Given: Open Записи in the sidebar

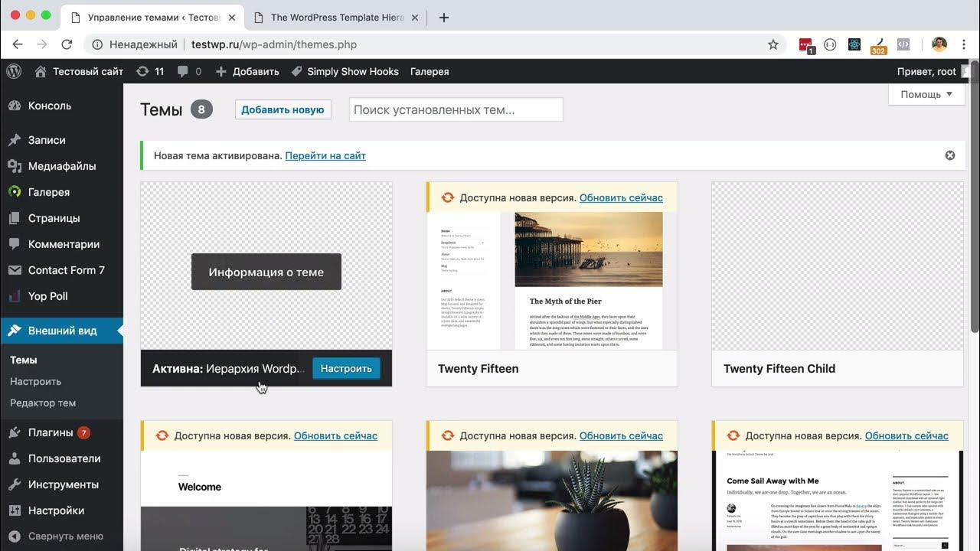Looking at the screenshot, I should 61,140.
